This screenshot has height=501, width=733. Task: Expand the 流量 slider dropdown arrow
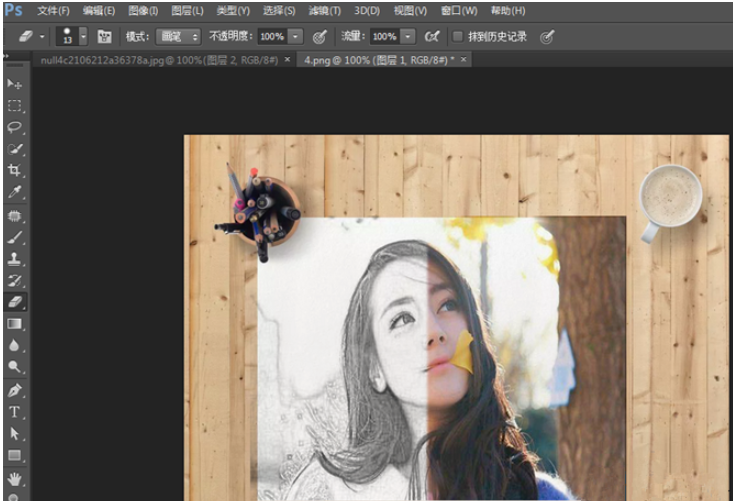(x=408, y=36)
